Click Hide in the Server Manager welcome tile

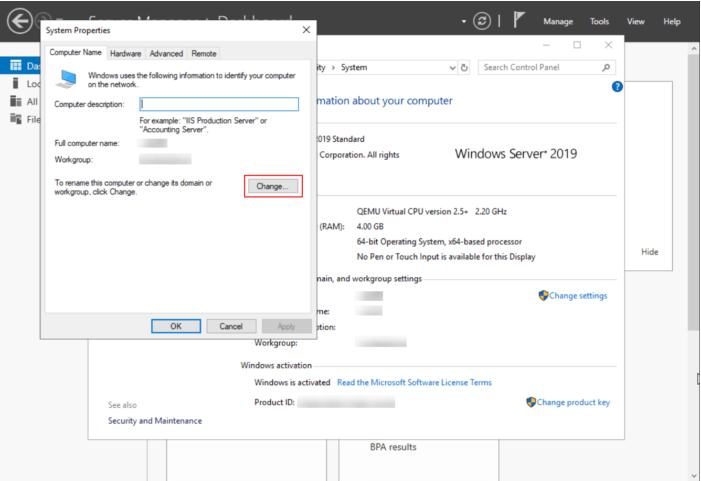[650, 252]
